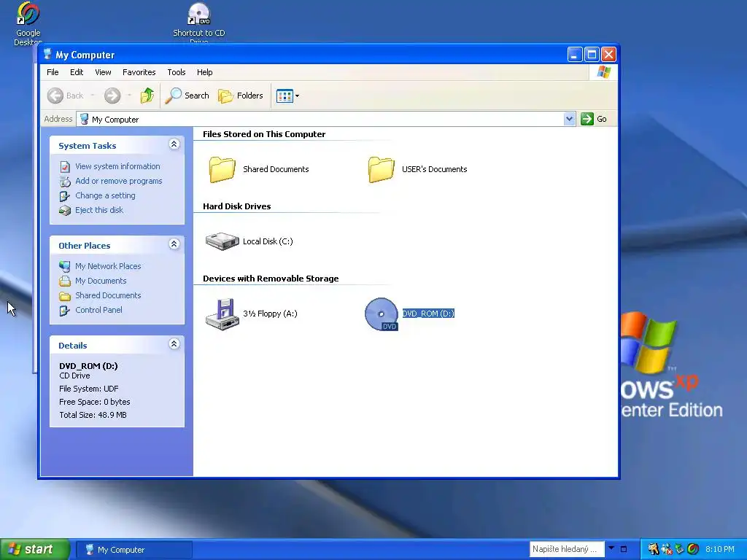The height and width of the screenshot is (560, 747).
Task: Click the desktop search box in taskbar
Action: [x=567, y=549]
